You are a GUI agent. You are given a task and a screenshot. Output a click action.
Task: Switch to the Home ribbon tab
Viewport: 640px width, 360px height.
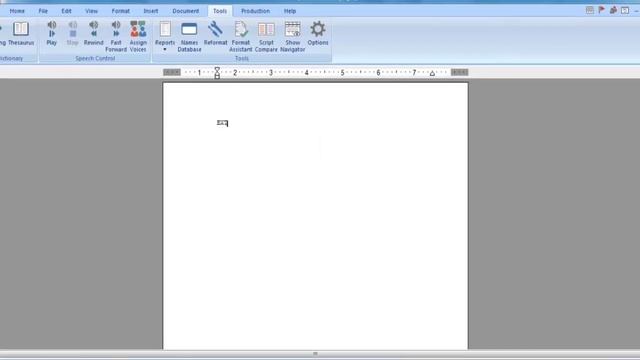click(x=17, y=11)
